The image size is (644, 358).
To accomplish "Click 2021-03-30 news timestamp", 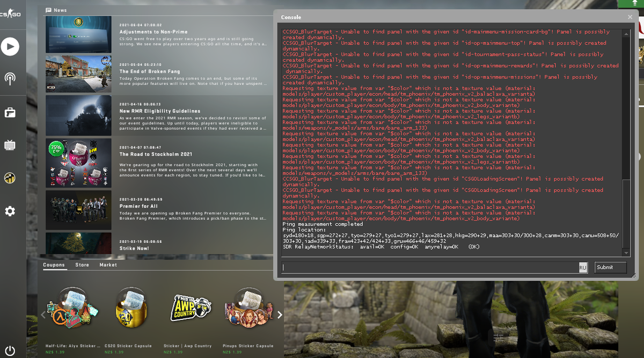I will 141,199.
